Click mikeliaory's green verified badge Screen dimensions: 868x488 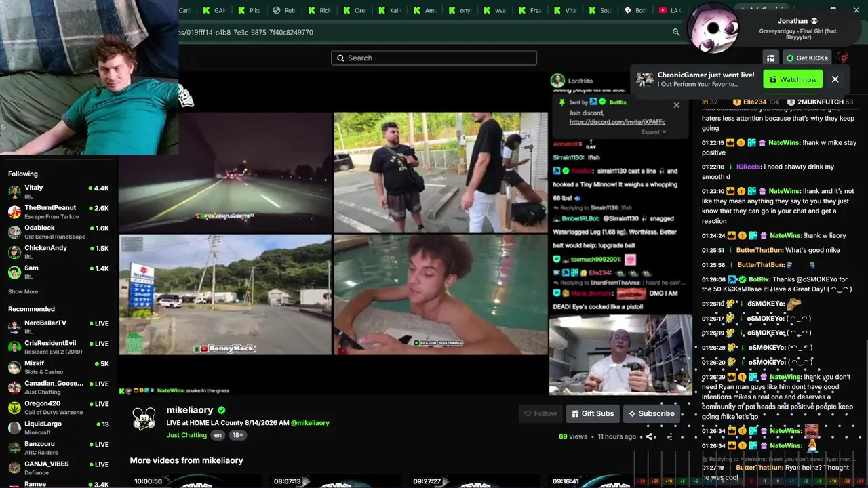click(222, 410)
